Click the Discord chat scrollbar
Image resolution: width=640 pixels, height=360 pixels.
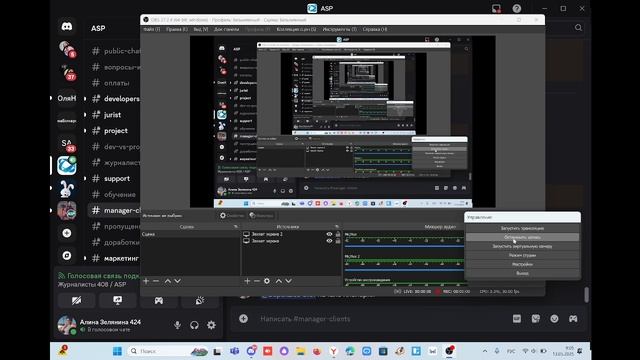tap(587, 295)
